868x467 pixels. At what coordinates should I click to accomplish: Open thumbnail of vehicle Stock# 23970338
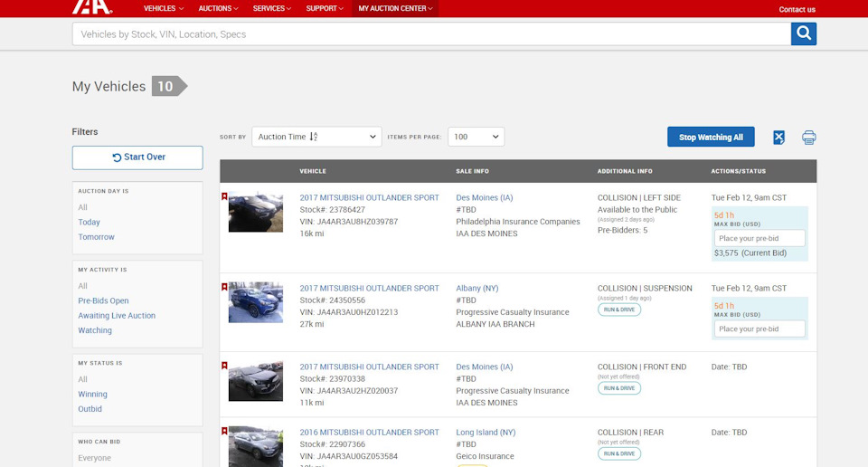[256, 381]
